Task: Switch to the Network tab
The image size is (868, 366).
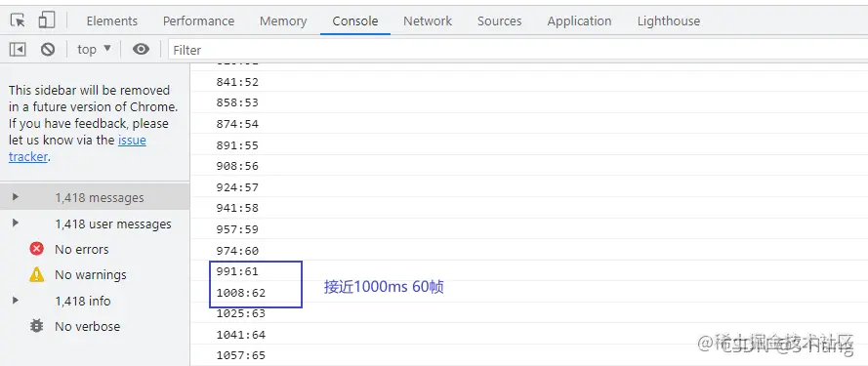Action: pyautogui.click(x=428, y=21)
